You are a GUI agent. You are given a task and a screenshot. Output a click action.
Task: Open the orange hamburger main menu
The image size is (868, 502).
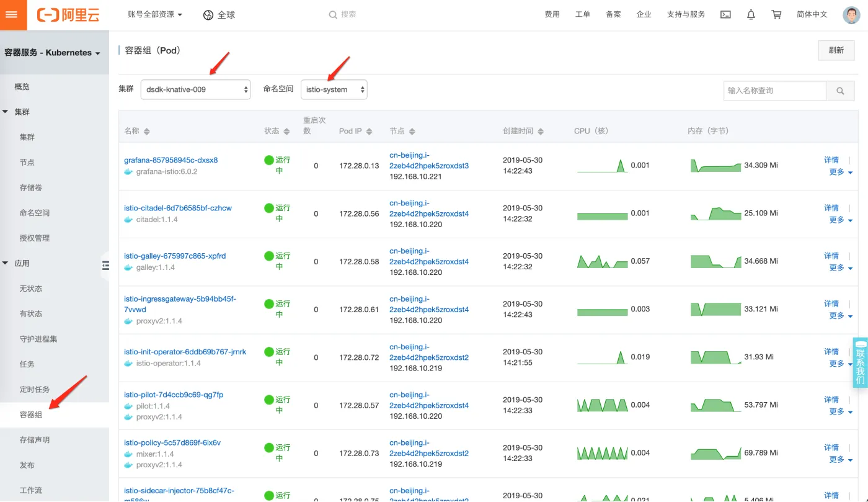coord(11,14)
